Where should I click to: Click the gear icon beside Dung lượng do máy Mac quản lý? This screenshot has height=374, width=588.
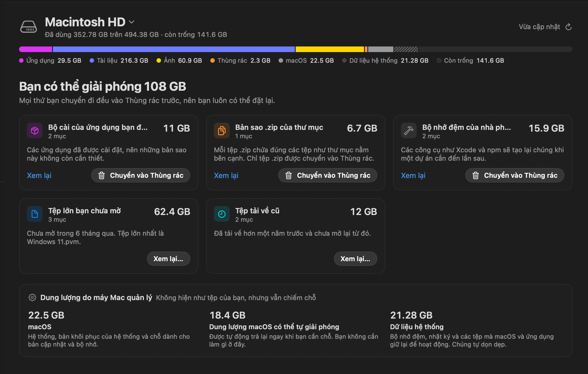[32, 297]
